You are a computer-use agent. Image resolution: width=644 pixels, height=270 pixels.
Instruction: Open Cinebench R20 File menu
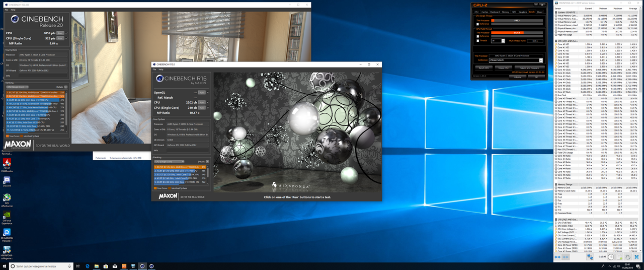pos(6,10)
